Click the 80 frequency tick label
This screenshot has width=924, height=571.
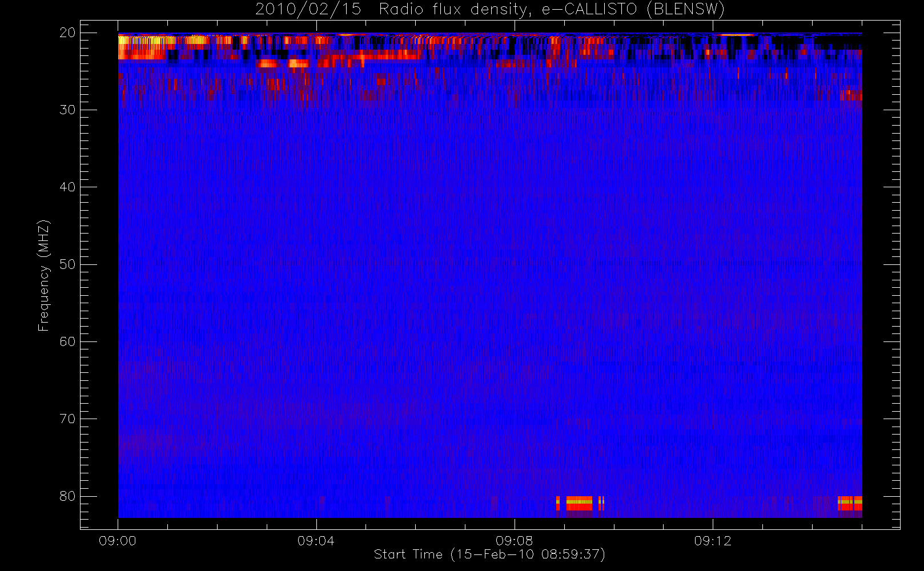(x=67, y=496)
